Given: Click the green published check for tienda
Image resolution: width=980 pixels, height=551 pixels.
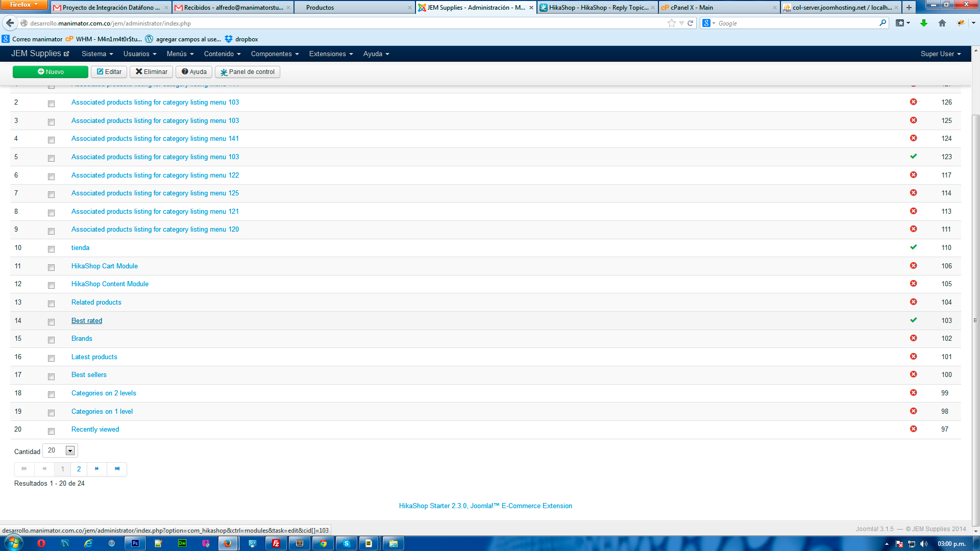Looking at the screenshot, I should point(913,247).
